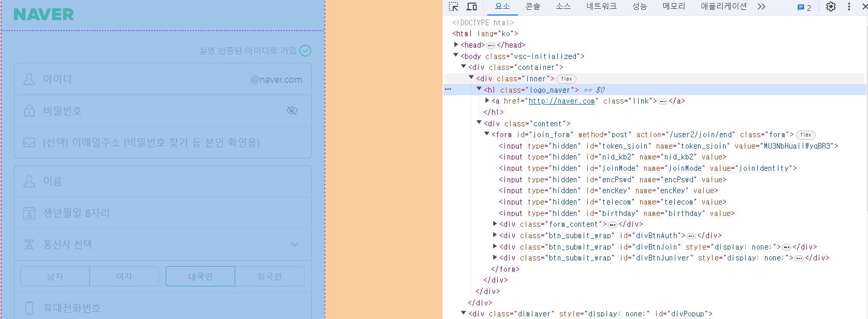Viewport: 868px width, 319px height.
Task: Open the 통신사 선택 dropdown
Action: pyautogui.click(x=163, y=244)
